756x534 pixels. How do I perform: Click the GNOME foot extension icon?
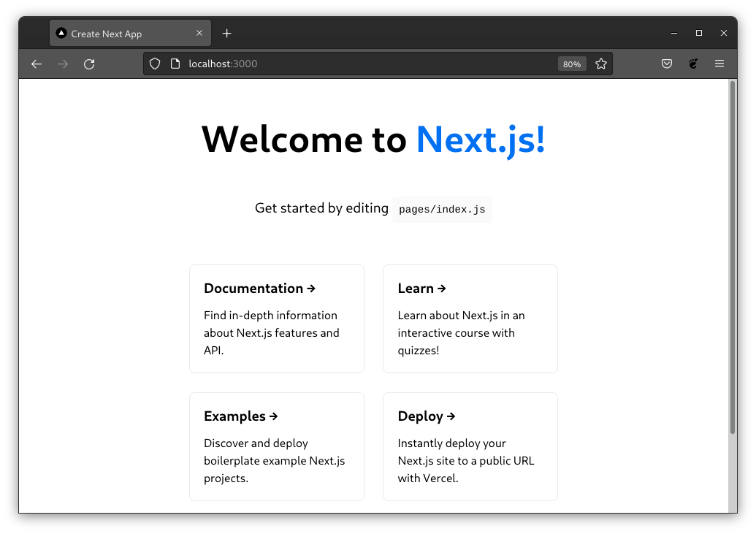pos(693,64)
